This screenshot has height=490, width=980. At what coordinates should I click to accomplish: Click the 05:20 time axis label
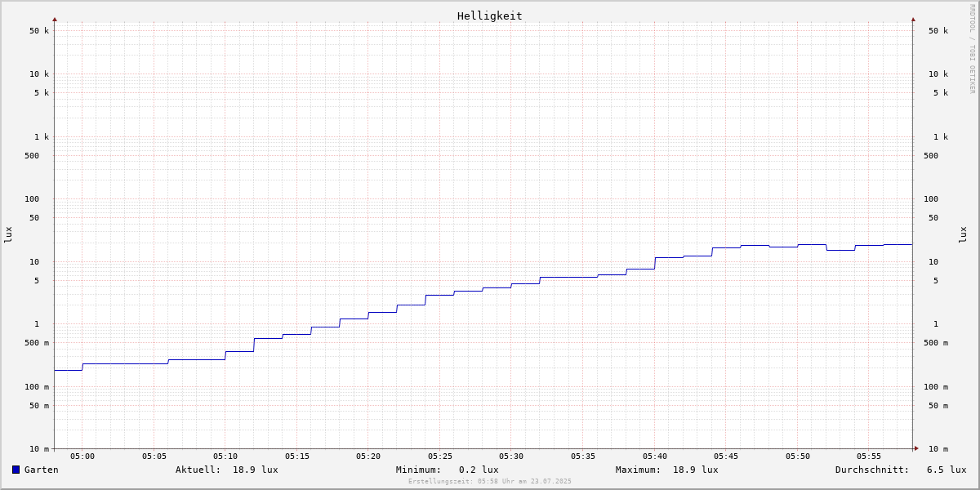coord(368,457)
